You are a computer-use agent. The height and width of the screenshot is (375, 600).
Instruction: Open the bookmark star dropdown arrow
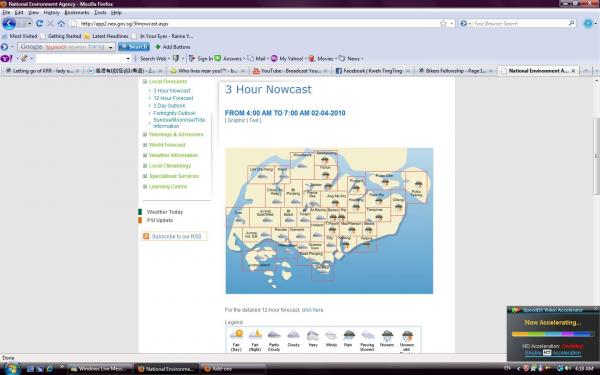pos(452,24)
